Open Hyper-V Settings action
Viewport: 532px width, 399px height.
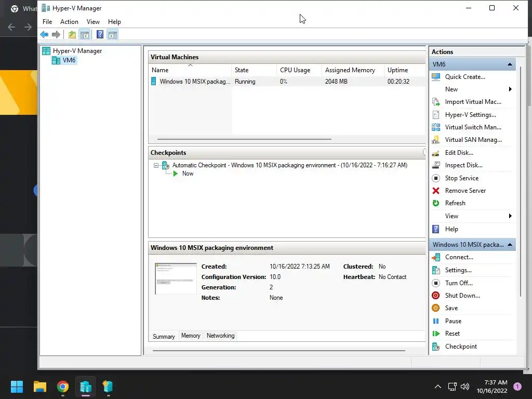471,115
